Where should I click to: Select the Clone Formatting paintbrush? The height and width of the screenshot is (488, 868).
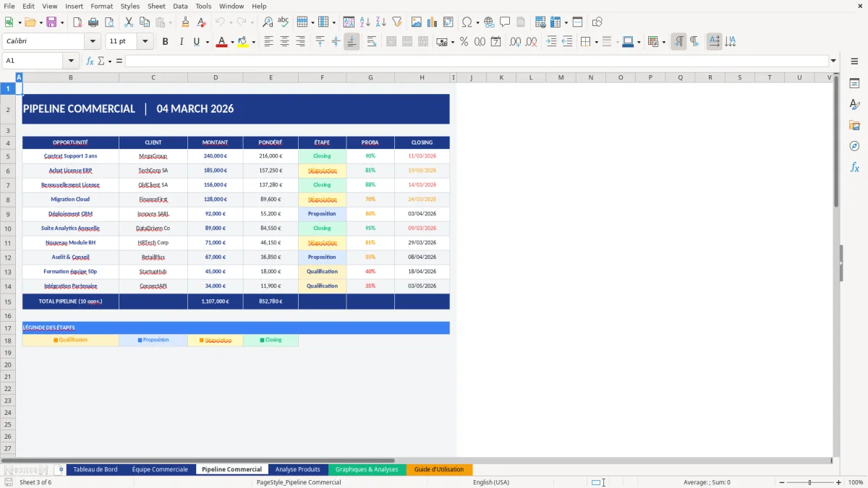point(185,22)
